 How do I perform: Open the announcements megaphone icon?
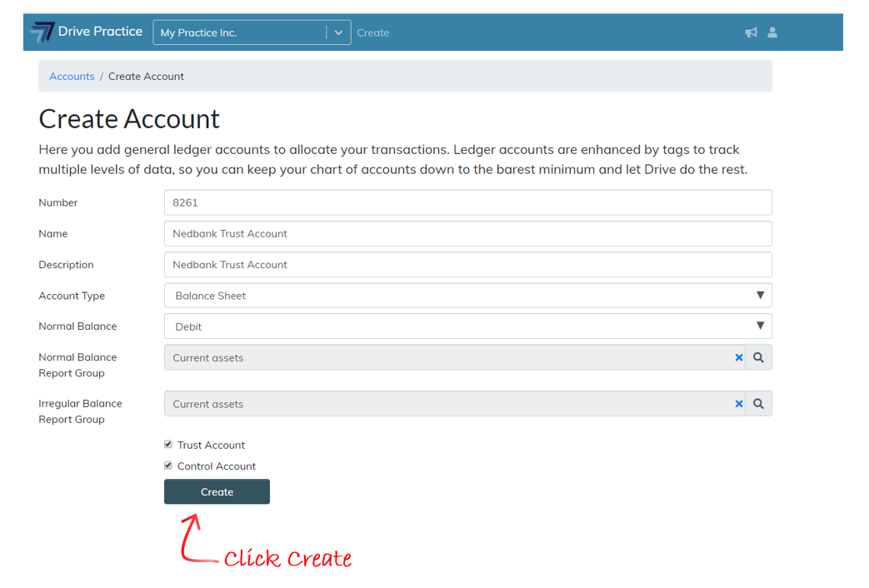(x=751, y=32)
